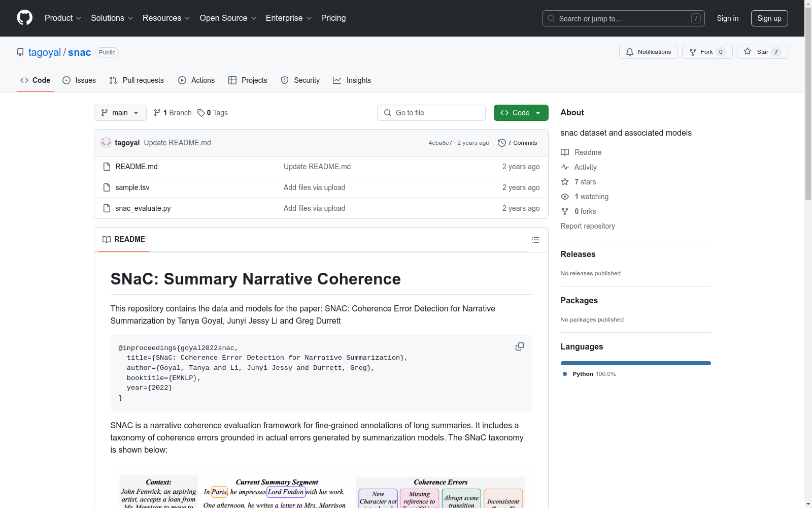
Task: Click the README.md 'Update README.md' commit message
Action: pos(317,167)
